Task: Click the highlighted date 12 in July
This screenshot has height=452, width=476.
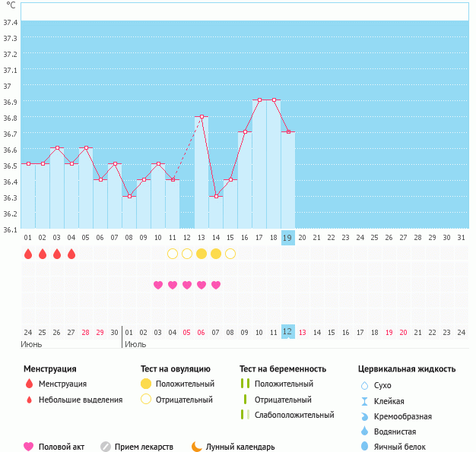Action: click(288, 332)
